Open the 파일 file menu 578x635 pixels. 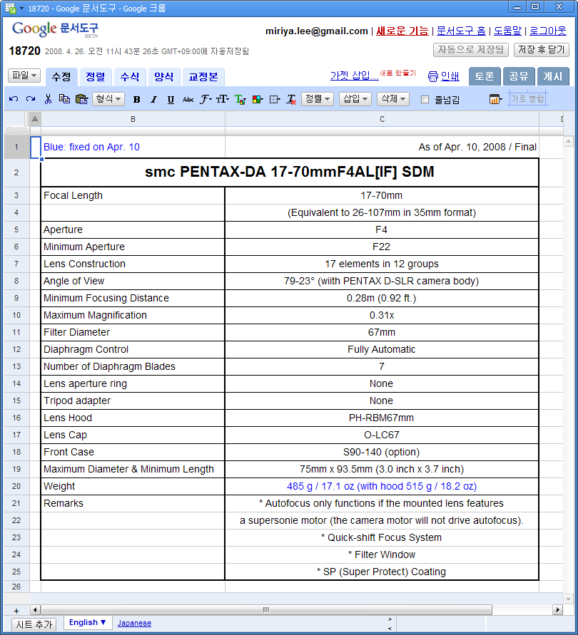coord(24,75)
